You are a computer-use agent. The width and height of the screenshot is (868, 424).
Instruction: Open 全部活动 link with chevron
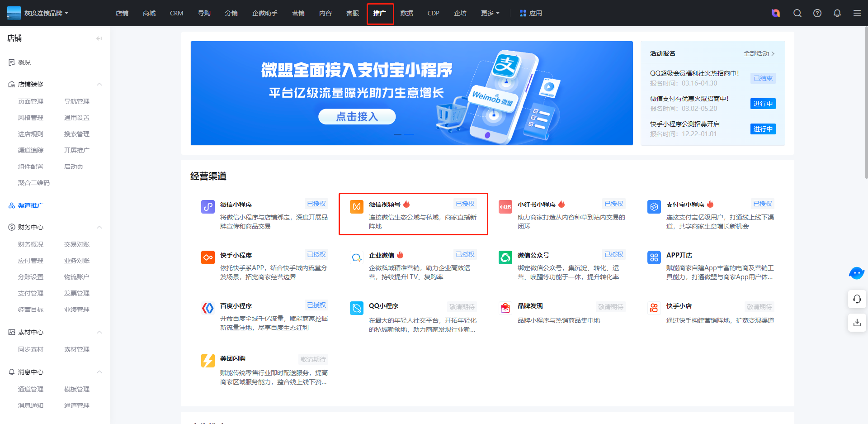(759, 53)
